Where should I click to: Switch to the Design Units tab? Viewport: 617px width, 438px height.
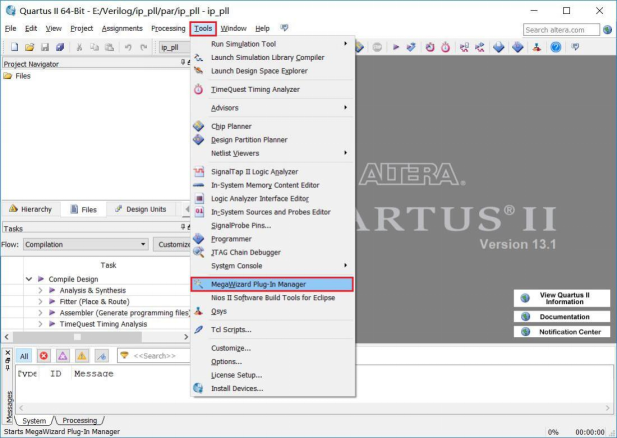coord(141,209)
